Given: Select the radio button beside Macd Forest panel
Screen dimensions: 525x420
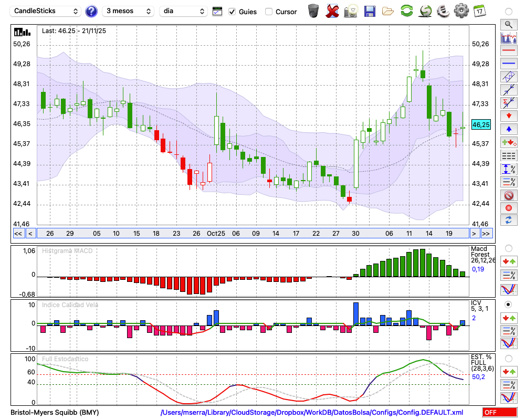Looking at the screenshot, I should pos(508,248).
